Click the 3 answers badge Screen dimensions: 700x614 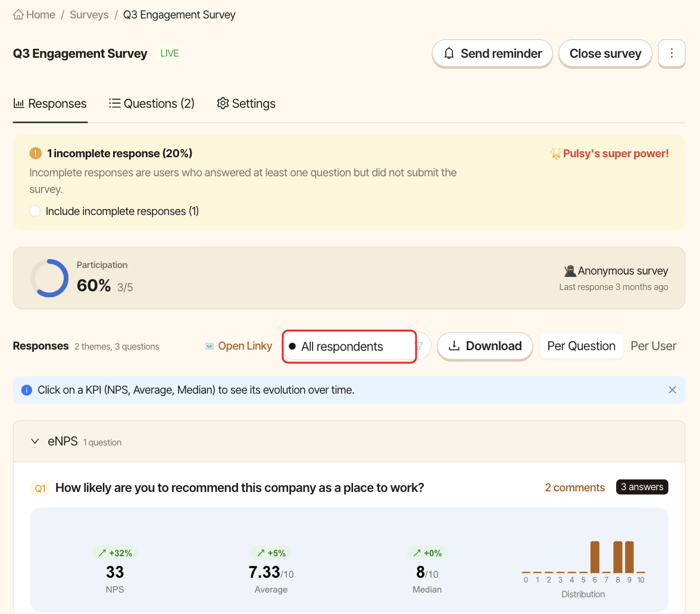(642, 487)
